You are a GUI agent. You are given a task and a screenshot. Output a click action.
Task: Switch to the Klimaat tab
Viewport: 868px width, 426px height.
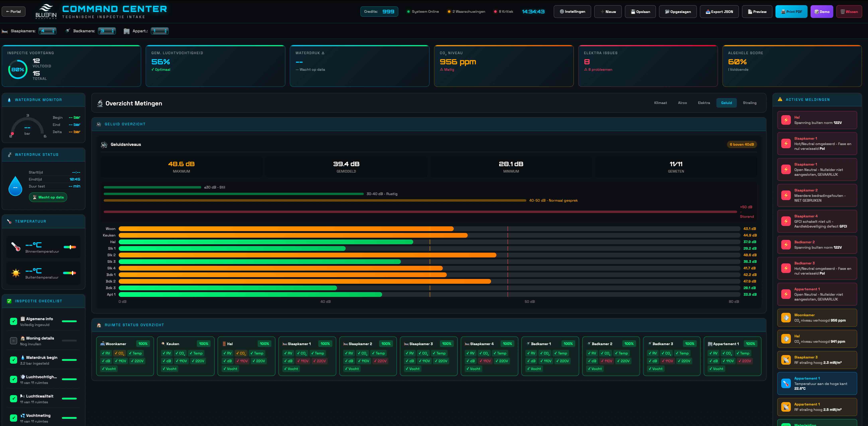pos(660,103)
